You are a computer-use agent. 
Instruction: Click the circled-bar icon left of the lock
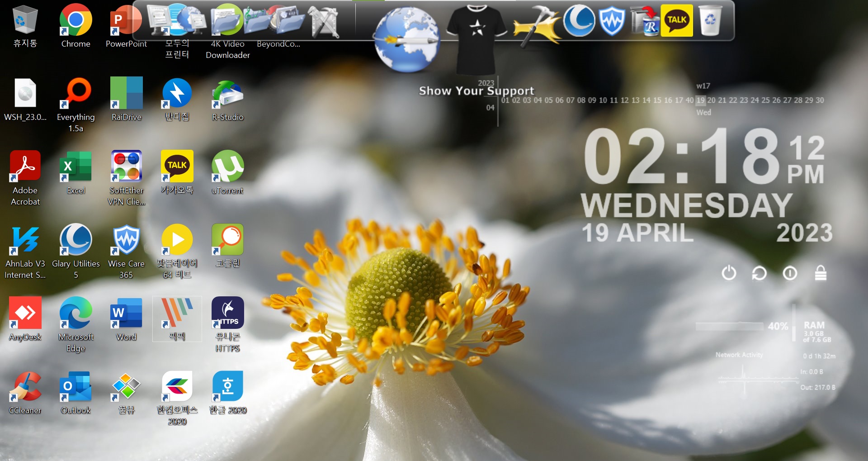point(790,273)
